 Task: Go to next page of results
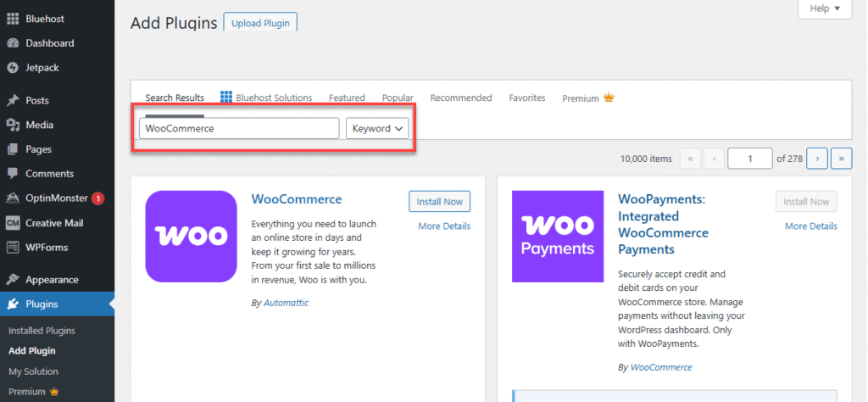[x=817, y=159]
